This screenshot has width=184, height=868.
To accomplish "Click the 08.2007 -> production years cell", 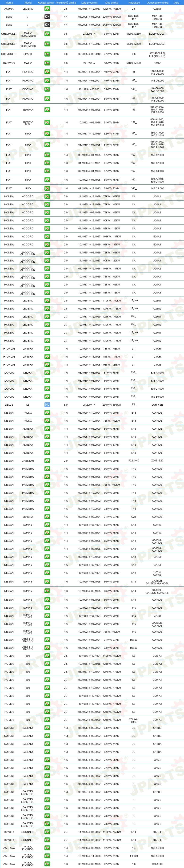I will (89, 405).
